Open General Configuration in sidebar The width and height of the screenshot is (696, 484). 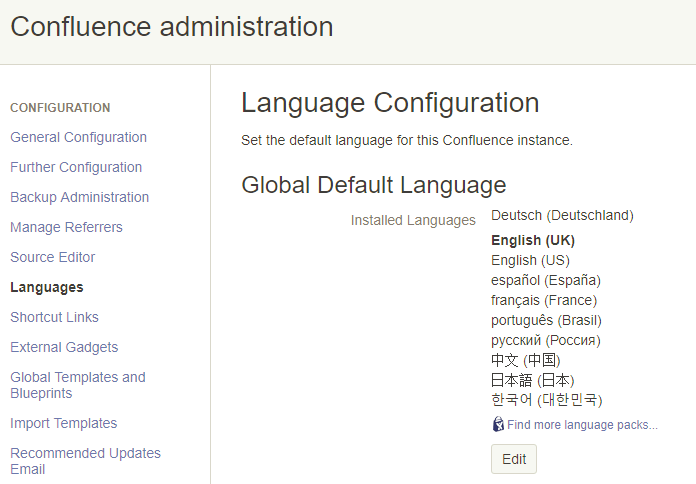pyautogui.click(x=78, y=137)
